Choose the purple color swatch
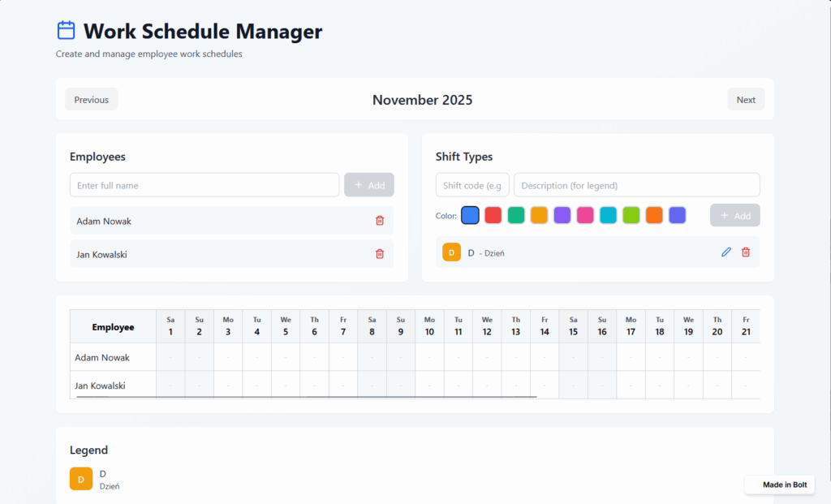This screenshot has height=504, width=831. tap(562, 216)
